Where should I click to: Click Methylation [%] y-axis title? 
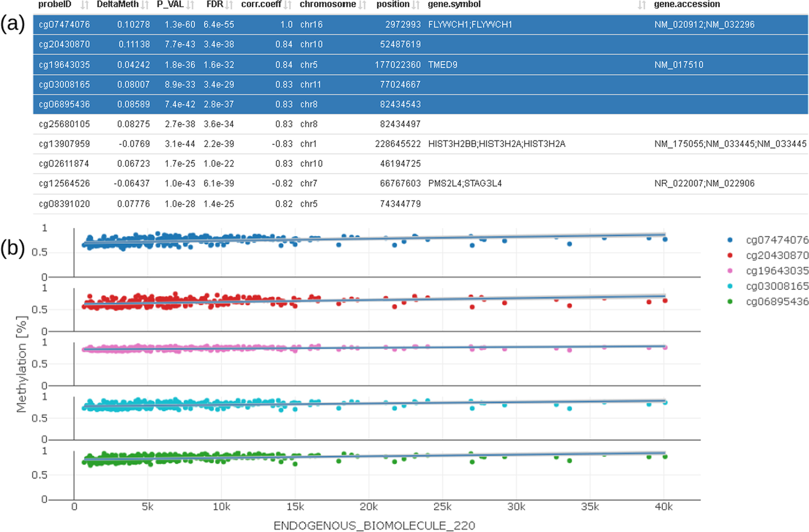click(22, 364)
